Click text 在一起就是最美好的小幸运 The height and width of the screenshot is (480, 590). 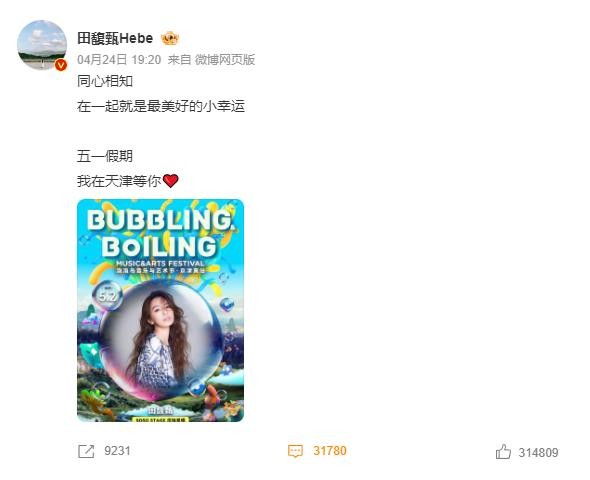tap(161, 106)
